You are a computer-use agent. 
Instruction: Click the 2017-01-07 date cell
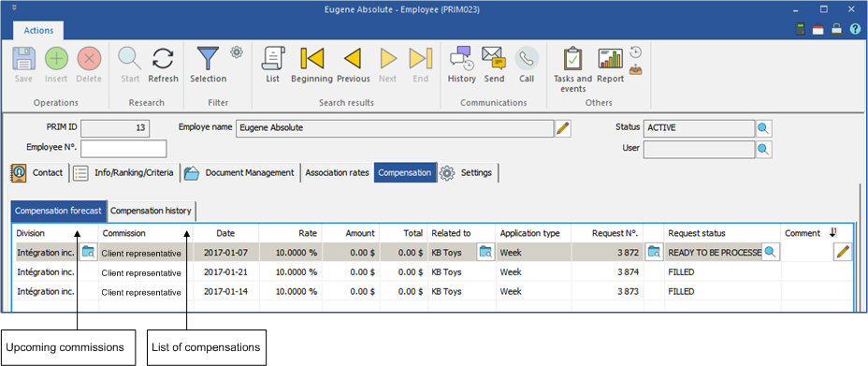(x=225, y=253)
